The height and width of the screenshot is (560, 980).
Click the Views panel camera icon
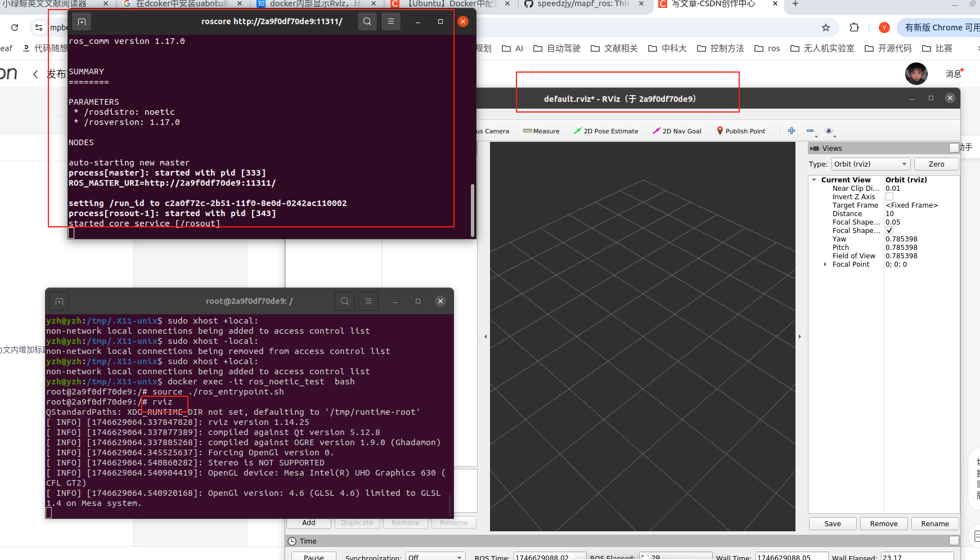814,149
